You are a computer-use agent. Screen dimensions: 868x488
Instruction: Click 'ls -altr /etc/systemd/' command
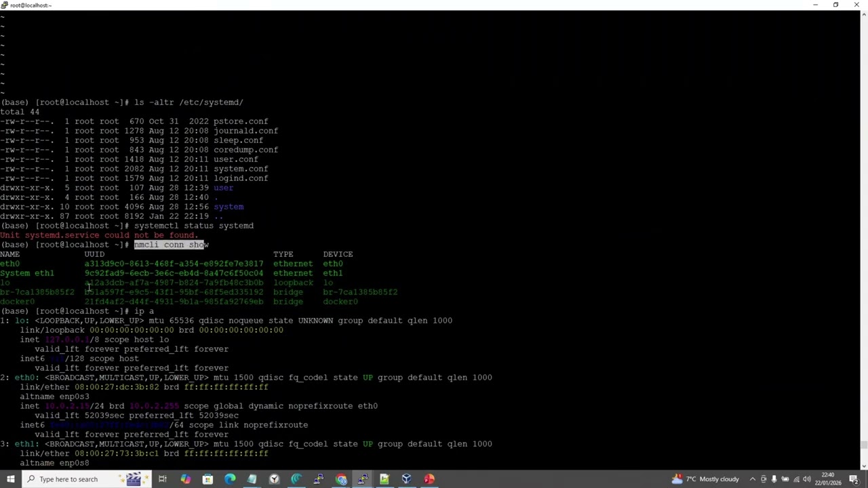(x=189, y=102)
